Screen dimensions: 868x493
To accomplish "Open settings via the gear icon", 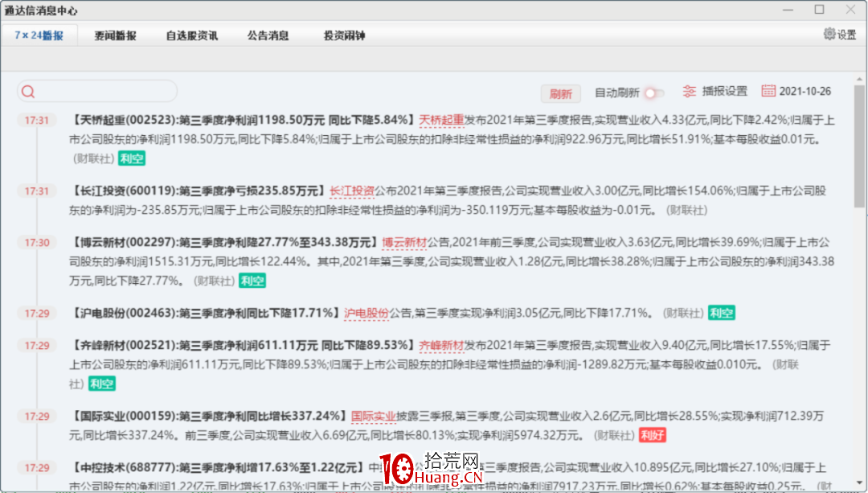I will tap(829, 35).
